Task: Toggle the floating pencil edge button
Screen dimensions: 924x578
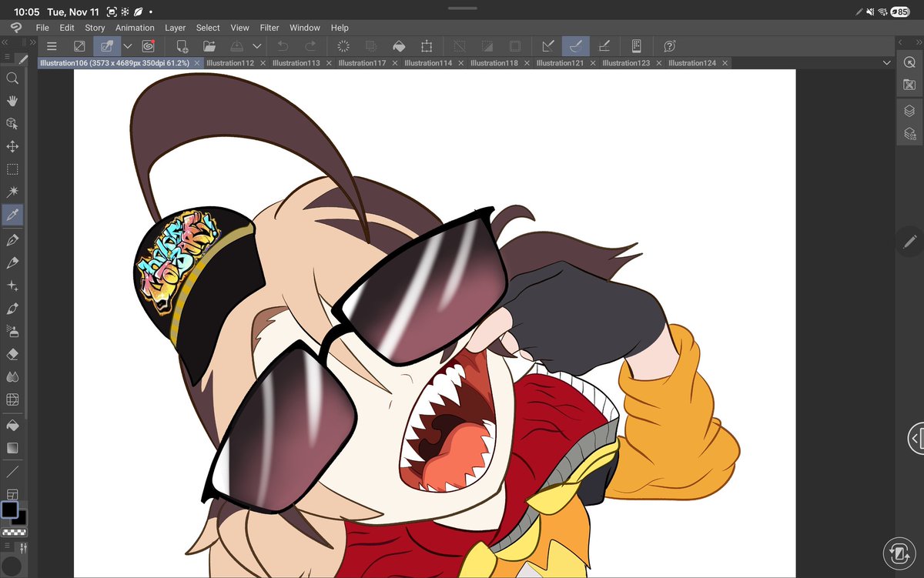Action: tap(910, 242)
